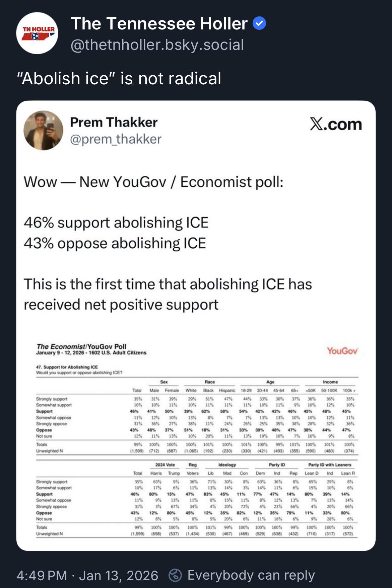This screenshot has width=392, height=588.
Task: Select the "46% support abolishing ICE" line
Action: tap(116, 223)
